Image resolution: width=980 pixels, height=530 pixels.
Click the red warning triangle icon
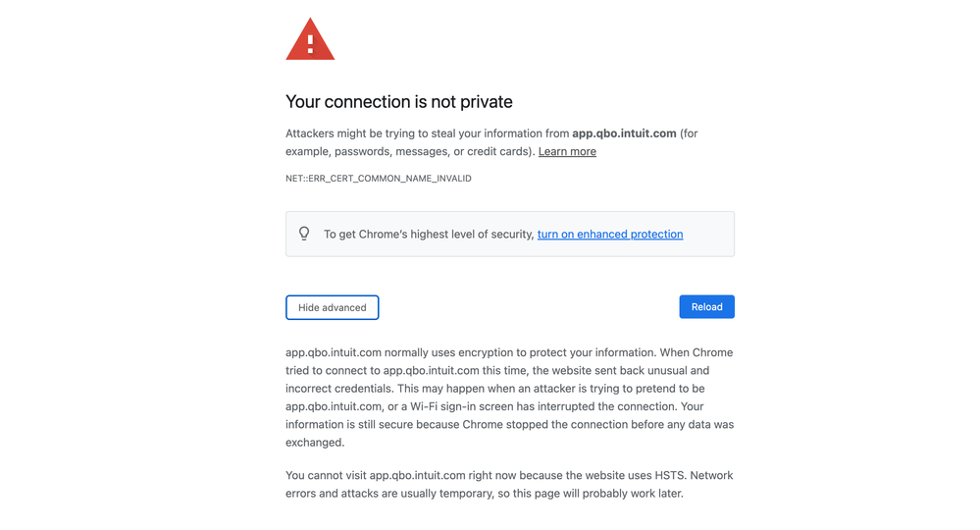(x=310, y=40)
